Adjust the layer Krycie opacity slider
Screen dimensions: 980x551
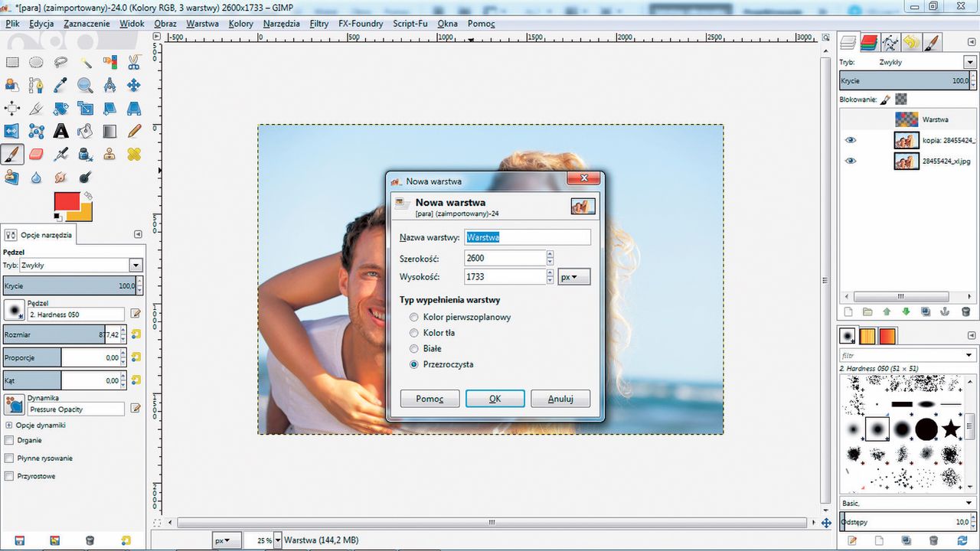point(907,80)
